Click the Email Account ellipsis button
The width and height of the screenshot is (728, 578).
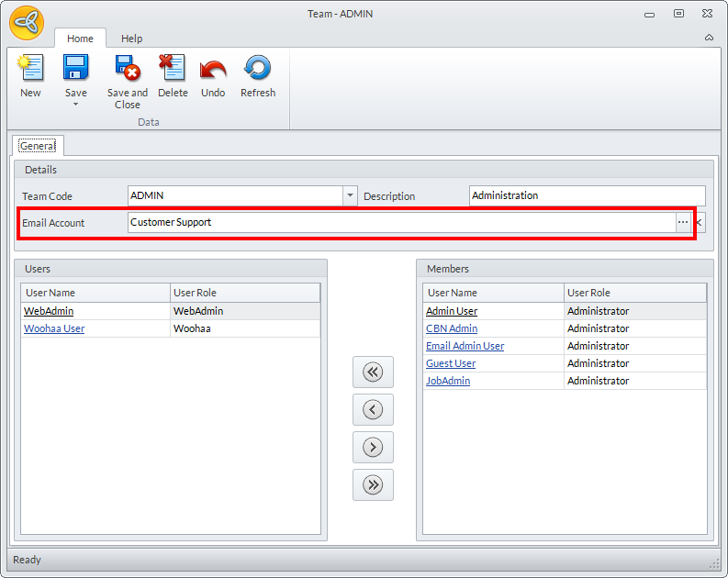coord(683,222)
